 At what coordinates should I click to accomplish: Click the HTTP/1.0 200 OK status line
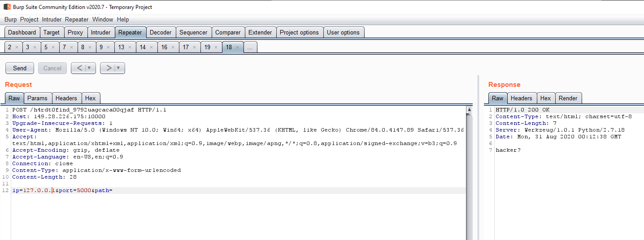(x=522, y=110)
